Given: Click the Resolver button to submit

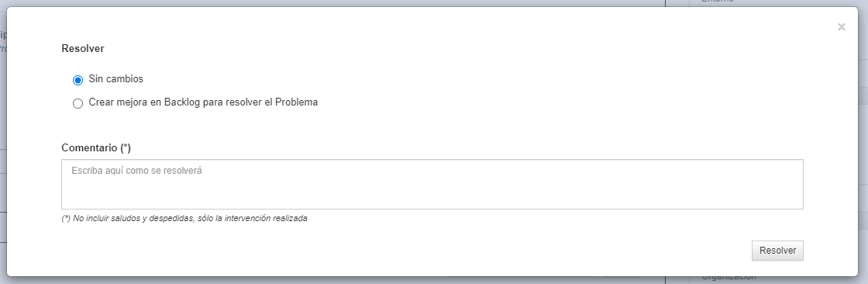Looking at the screenshot, I should click(777, 251).
